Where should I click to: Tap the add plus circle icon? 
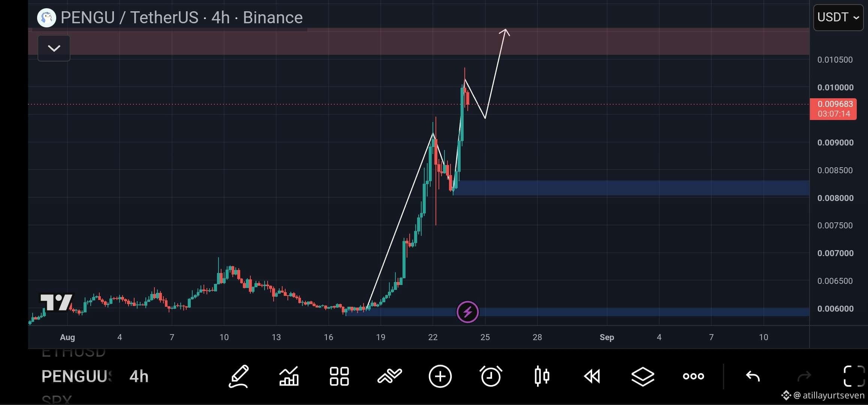click(x=440, y=376)
